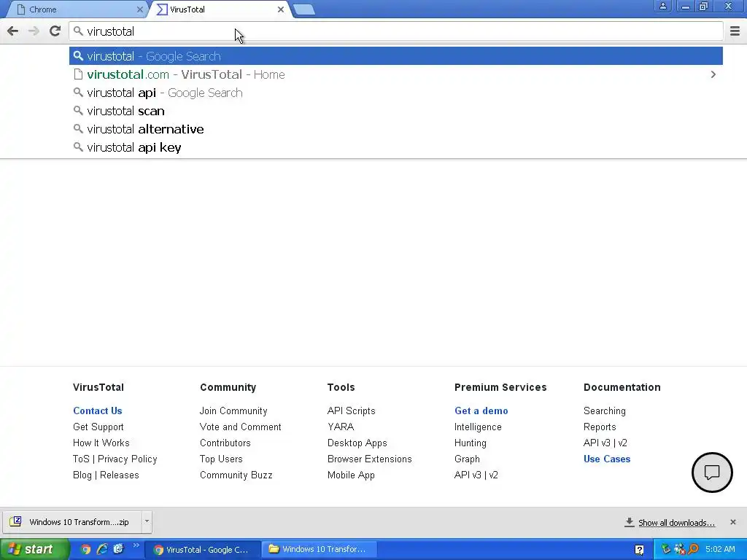Select the 'virustotal api key' suggestion
The height and width of the screenshot is (560, 747).
pos(396,147)
